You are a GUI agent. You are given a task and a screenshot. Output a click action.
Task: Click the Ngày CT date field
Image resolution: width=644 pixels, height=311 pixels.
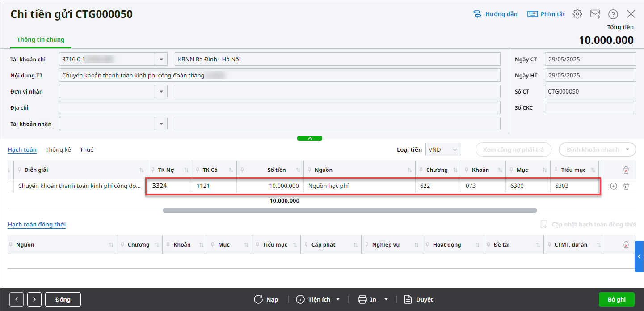tap(590, 59)
